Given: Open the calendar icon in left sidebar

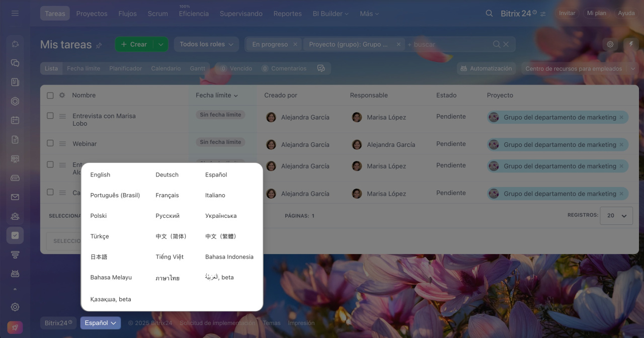Looking at the screenshot, I should [15, 120].
